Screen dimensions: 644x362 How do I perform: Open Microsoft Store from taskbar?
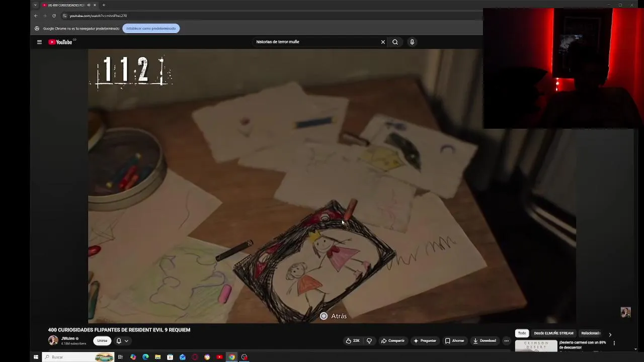[x=170, y=357]
